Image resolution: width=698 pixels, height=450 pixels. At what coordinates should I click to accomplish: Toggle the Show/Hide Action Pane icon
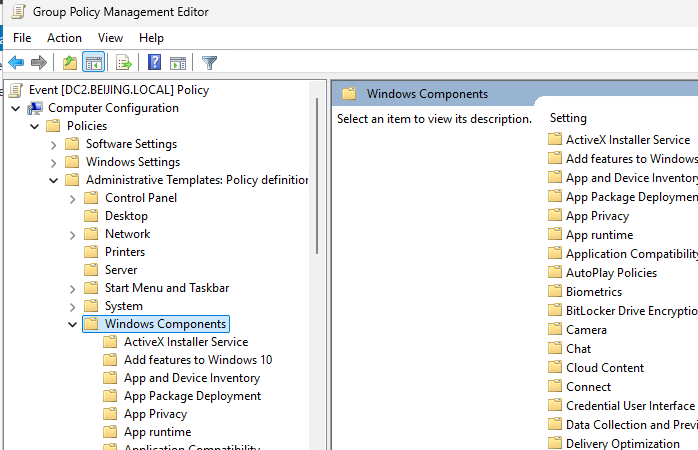178,63
